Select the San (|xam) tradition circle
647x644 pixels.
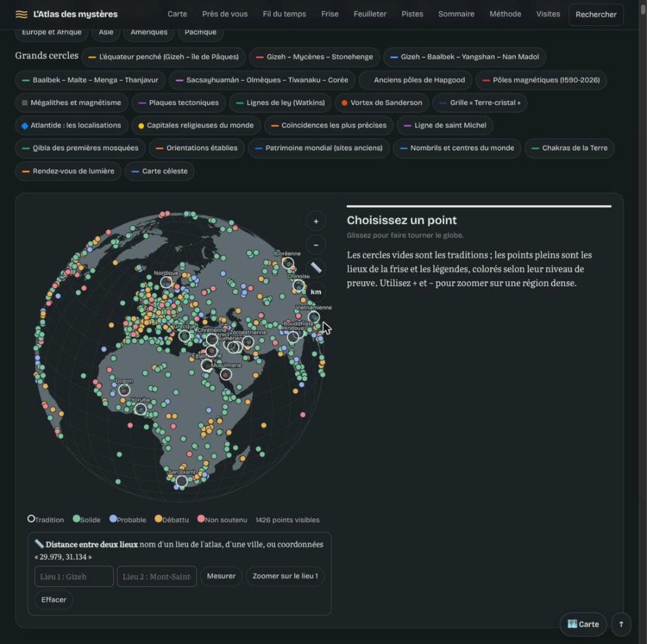pos(182,481)
